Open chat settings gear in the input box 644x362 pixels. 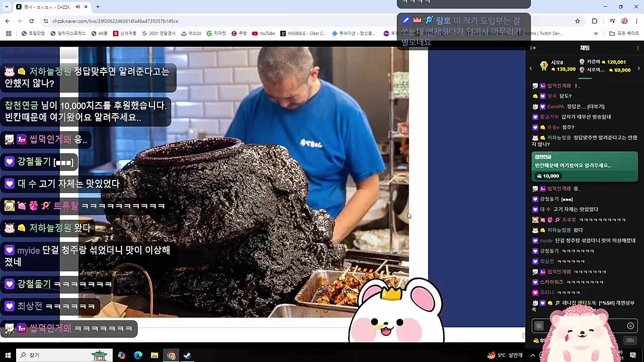(539, 326)
